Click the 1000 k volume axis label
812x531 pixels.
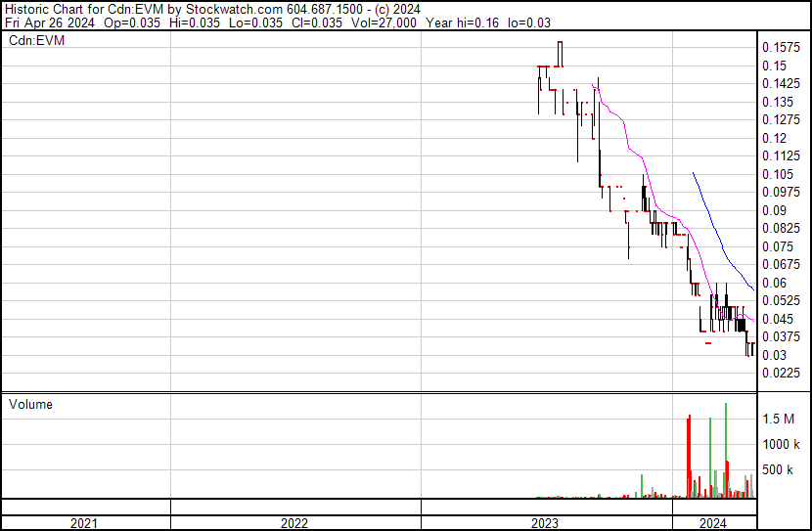pyautogui.click(x=782, y=444)
